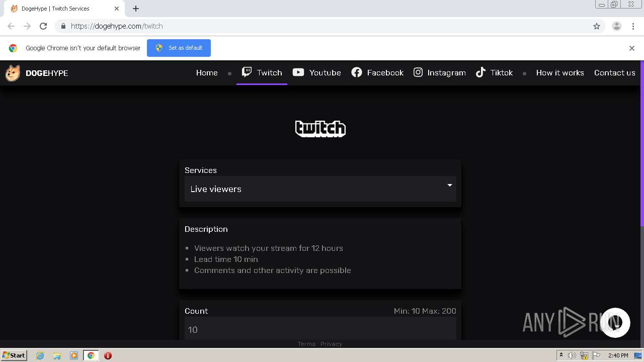Screen dimensions: 644x362
Task: Open How it works page
Action: (x=560, y=72)
